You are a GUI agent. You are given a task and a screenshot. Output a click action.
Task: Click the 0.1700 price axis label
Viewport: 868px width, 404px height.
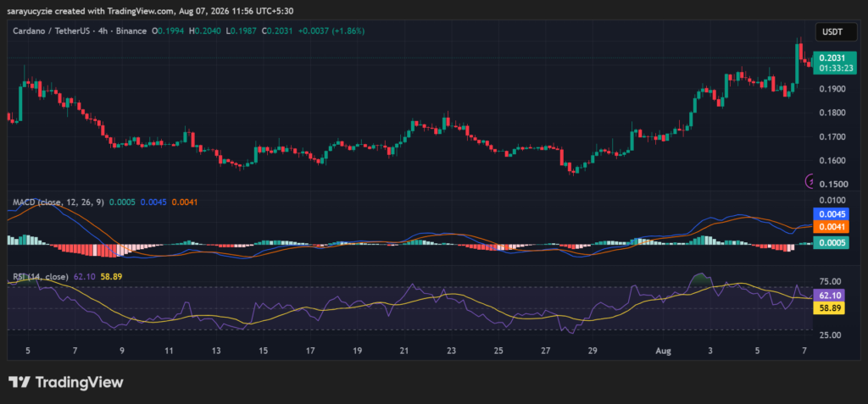[832, 136]
